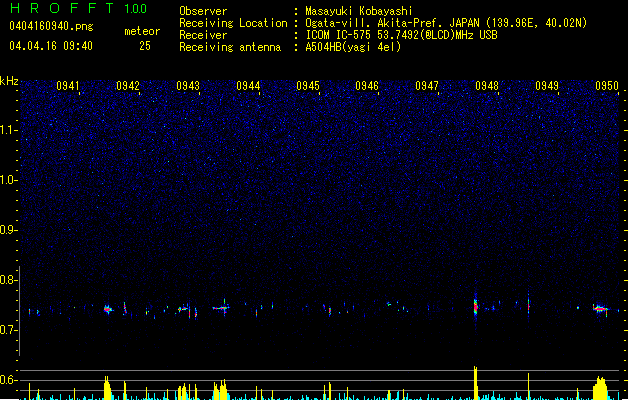Click the long meteor echo near 0950
This screenshot has width=629, height=400.
[601, 309]
